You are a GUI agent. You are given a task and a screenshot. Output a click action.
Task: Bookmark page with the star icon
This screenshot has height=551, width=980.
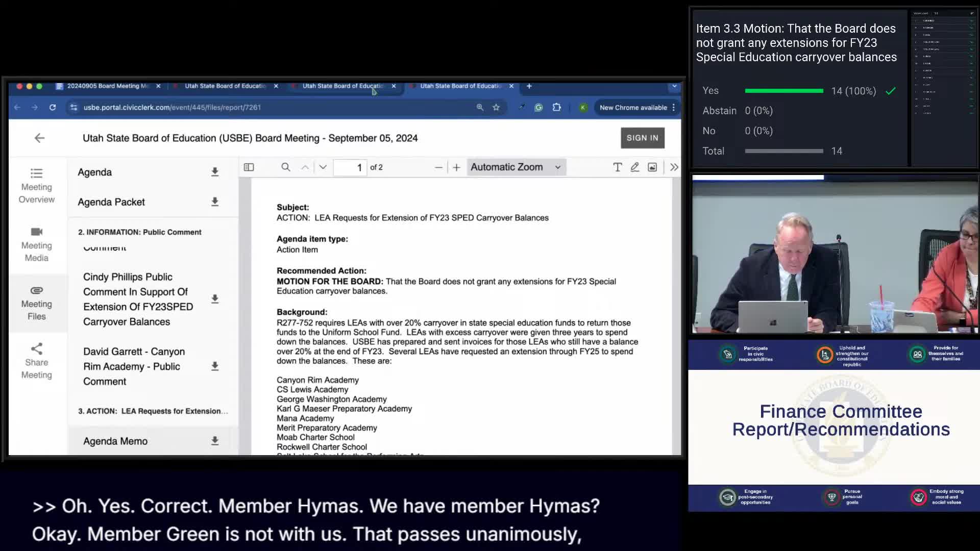coord(496,108)
